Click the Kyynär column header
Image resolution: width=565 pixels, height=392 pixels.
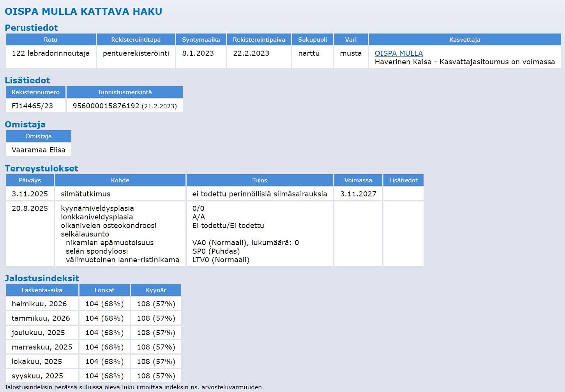[x=156, y=290]
